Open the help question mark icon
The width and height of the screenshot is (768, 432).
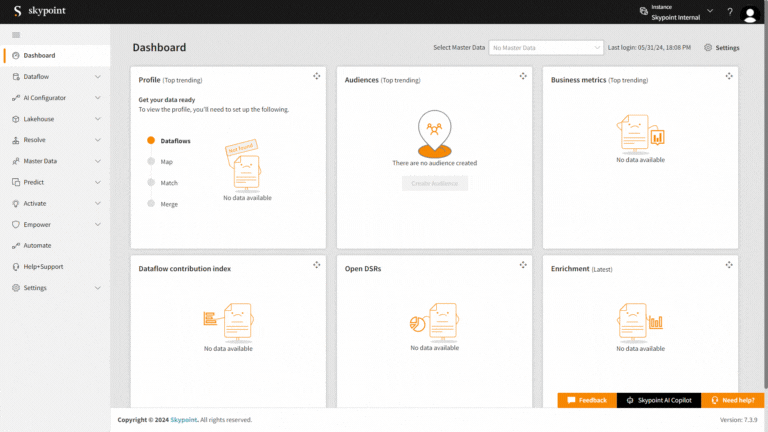[x=729, y=12]
